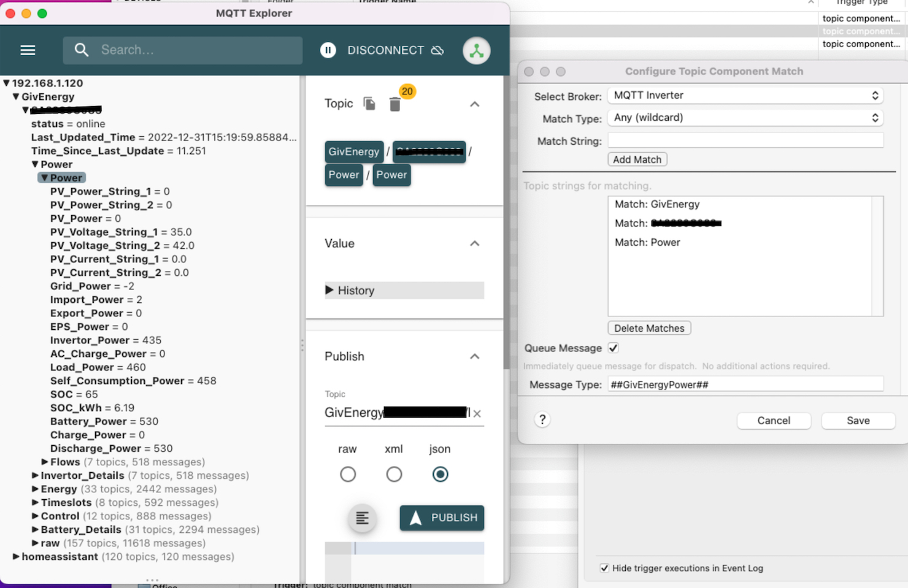The width and height of the screenshot is (908, 588).
Task: Expand the Invertor_Details tree node
Action: pyautogui.click(x=35, y=475)
